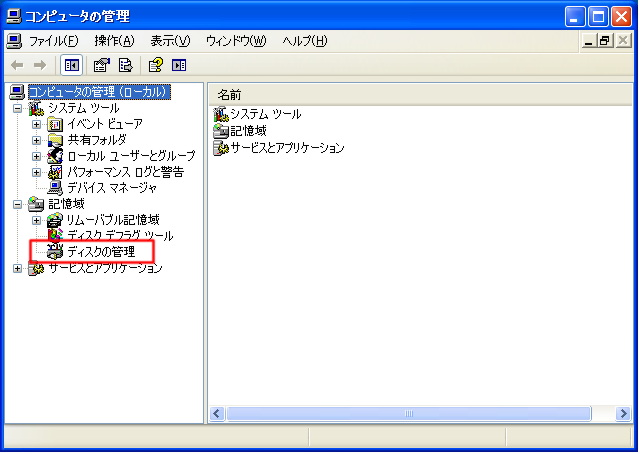Click 記憶域 icon in right pane
640x454 pixels.
221,131
